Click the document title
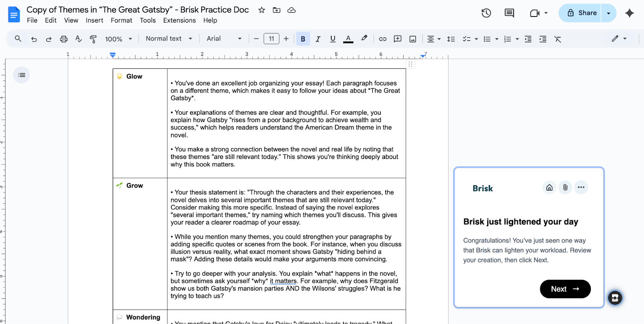The image size is (644, 324). (138, 10)
